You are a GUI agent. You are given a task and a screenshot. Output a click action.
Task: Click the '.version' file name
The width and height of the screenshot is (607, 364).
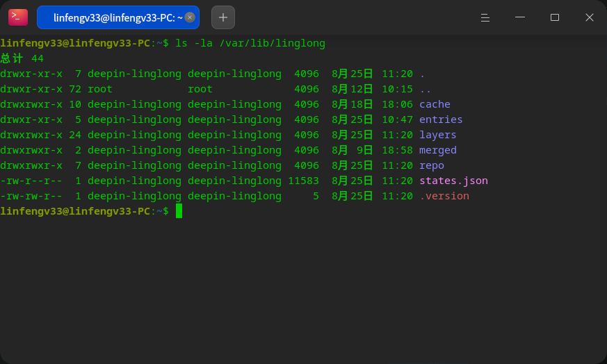click(444, 196)
